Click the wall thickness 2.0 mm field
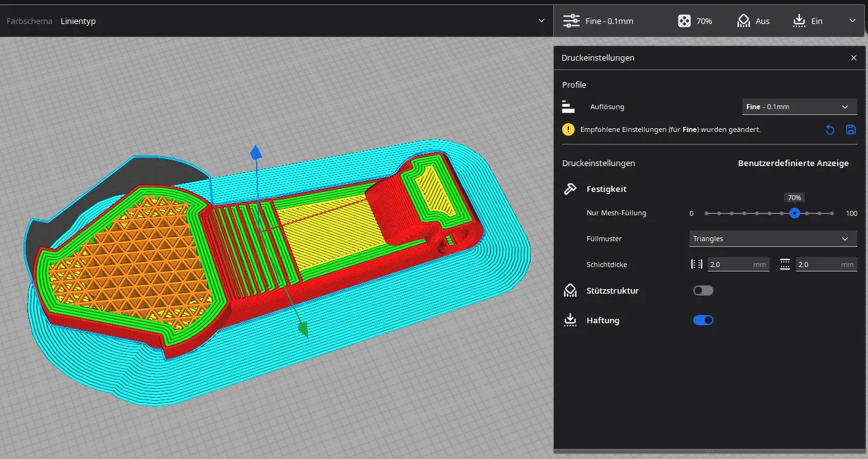Image resolution: width=868 pixels, height=459 pixels. (737, 265)
